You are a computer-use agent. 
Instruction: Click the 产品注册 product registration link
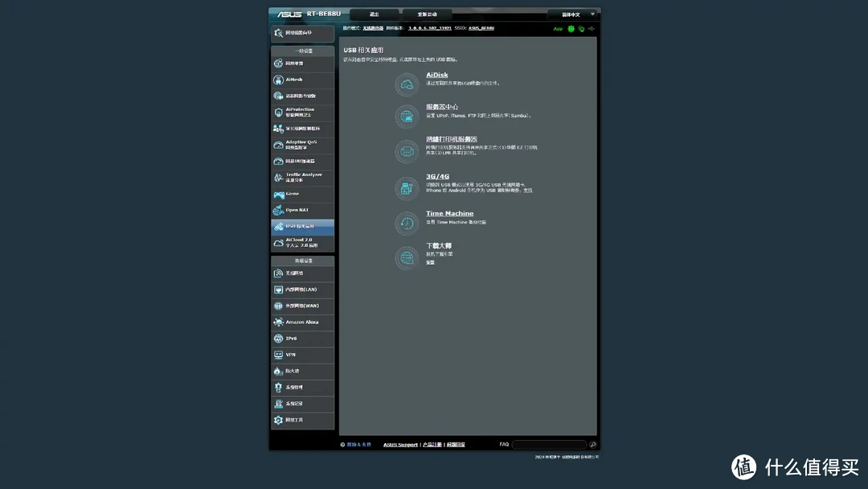pyautogui.click(x=432, y=445)
